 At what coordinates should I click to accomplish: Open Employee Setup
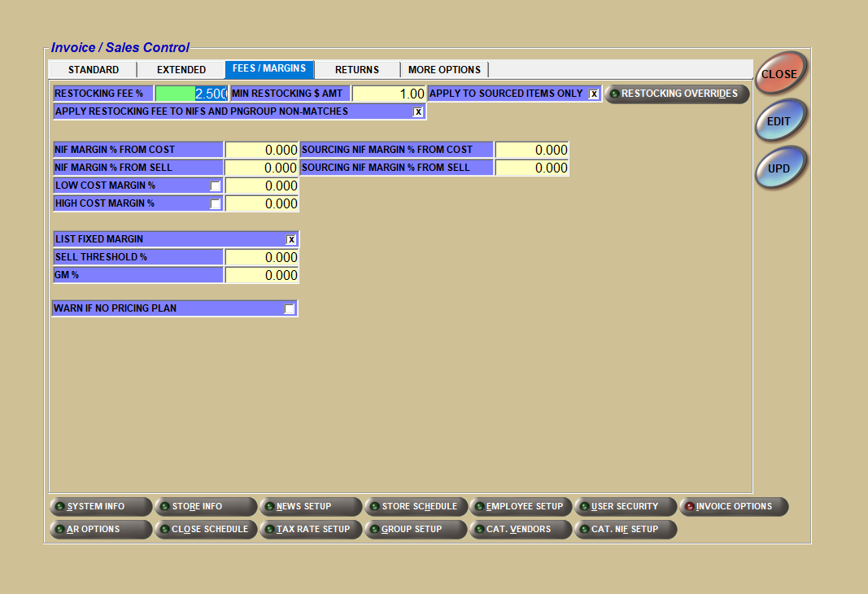pos(521,507)
